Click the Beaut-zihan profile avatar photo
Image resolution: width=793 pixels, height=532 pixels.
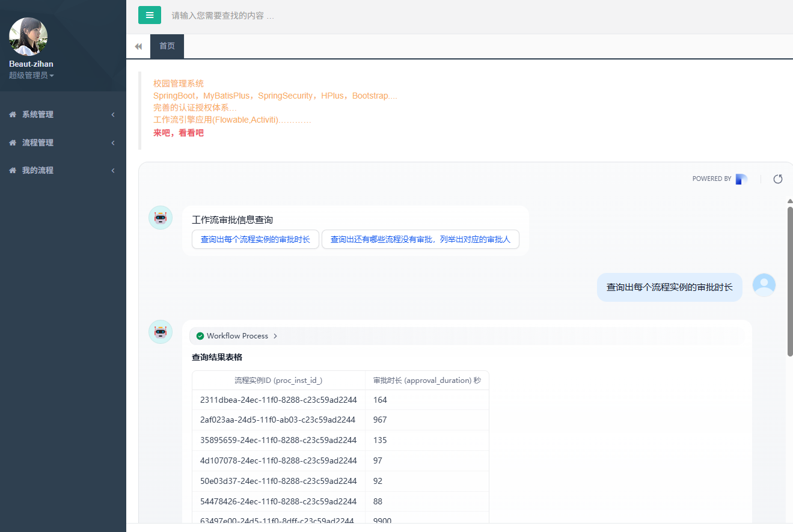[28, 37]
